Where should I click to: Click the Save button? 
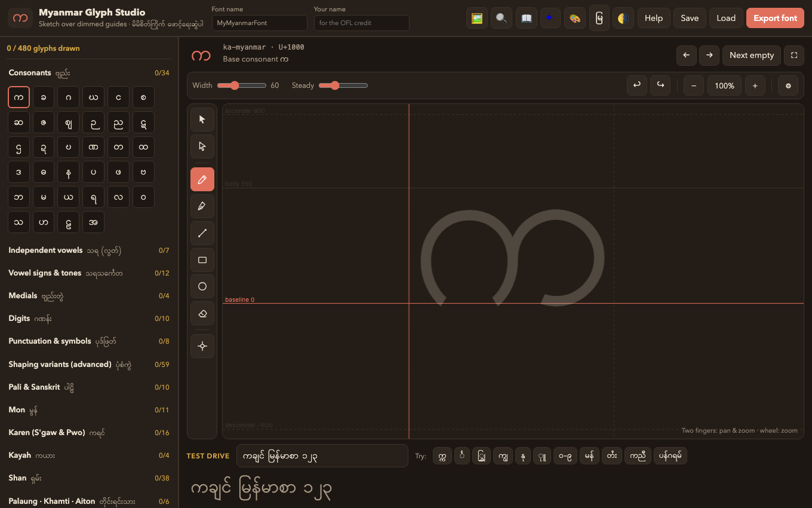pyautogui.click(x=690, y=18)
